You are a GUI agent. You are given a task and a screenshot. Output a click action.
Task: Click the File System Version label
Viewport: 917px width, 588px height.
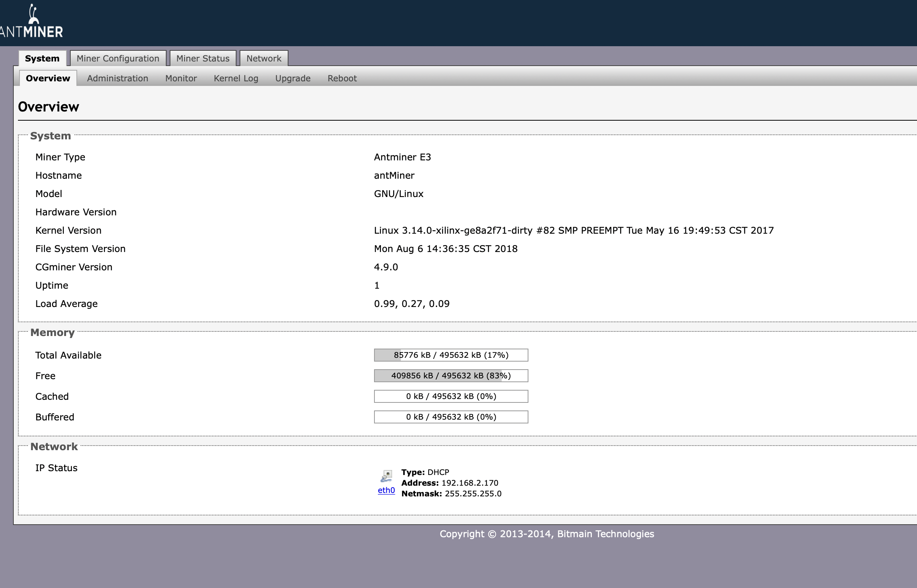point(81,249)
